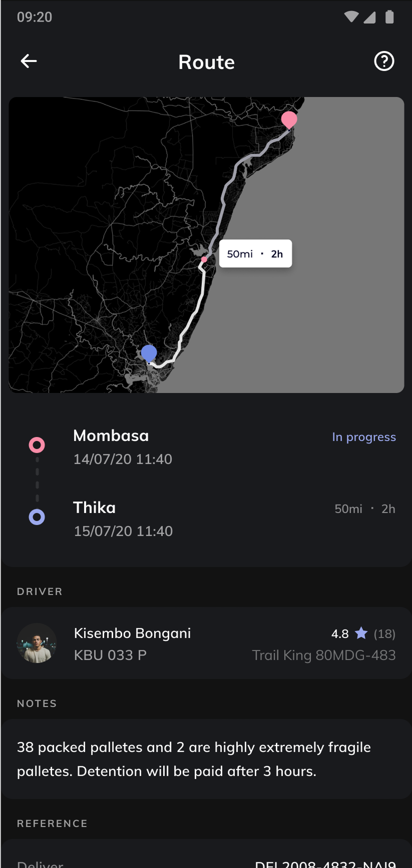Open the help question mark icon

[384, 61]
